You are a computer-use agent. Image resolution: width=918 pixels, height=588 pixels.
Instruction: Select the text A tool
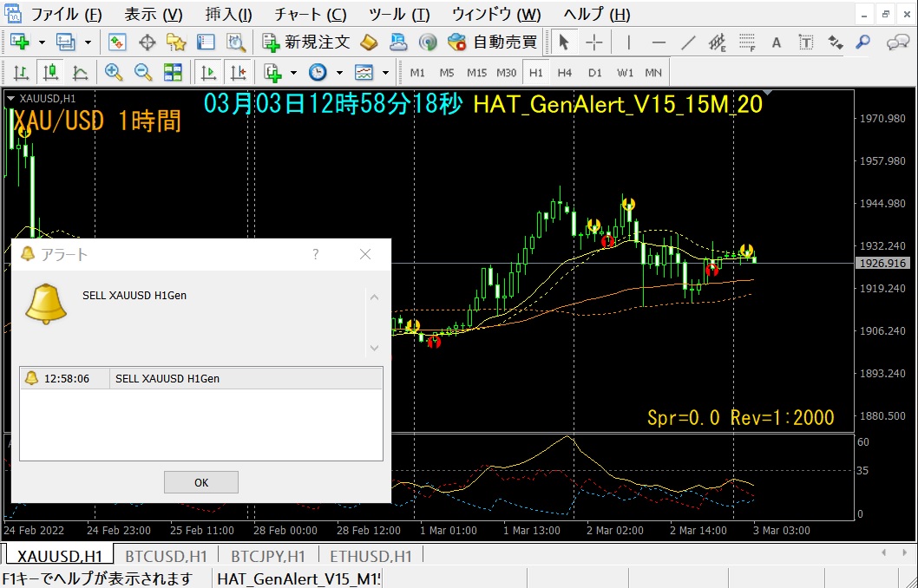tap(777, 42)
